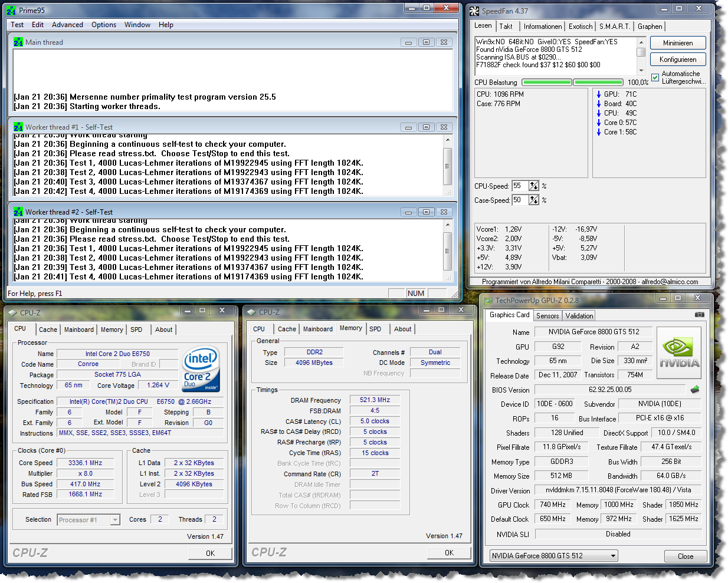Click the Intel Core 2 Duo logo
This screenshot has width=728, height=583.
201,368
